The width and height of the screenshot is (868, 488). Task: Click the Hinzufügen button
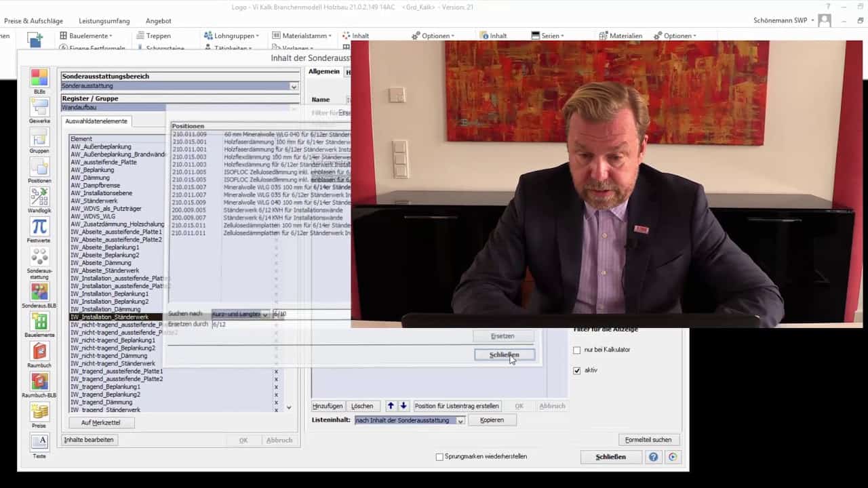(328, 406)
